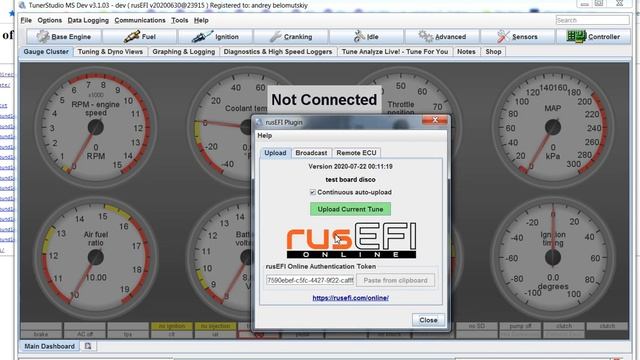Screen dimensions: 640x360
Task: Open the Sensors toolbar button
Action: [x=518, y=37]
